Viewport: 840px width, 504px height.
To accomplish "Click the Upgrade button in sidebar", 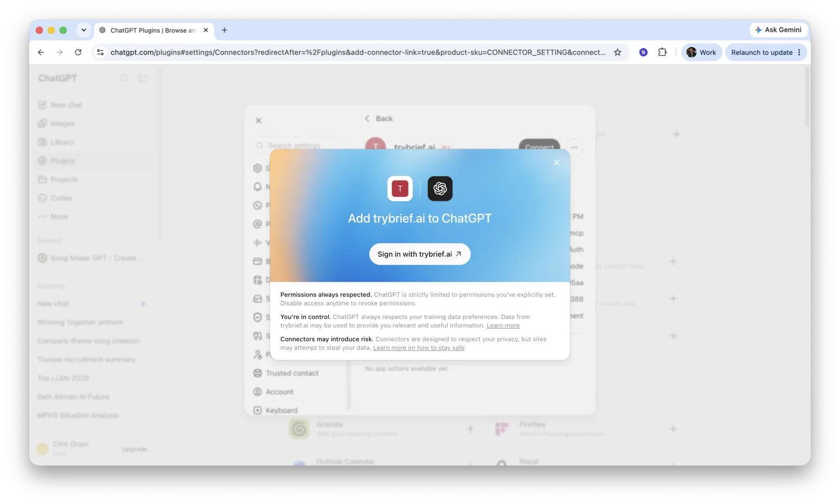I will coord(134,449).
